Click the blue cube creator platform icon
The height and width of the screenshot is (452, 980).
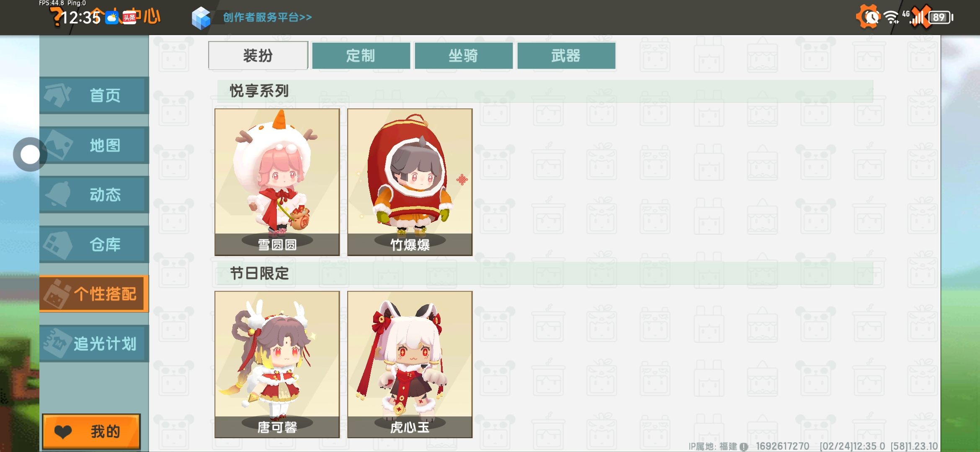[201, 18]
